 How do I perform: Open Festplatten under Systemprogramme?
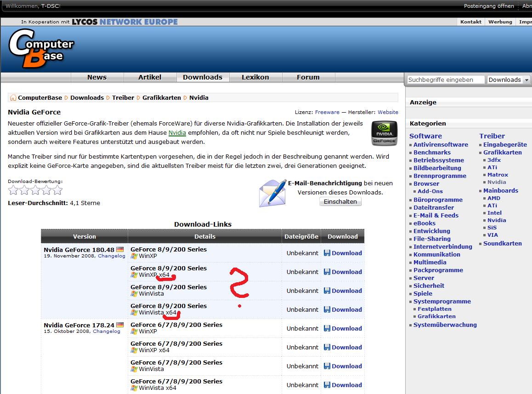(435, 309)
